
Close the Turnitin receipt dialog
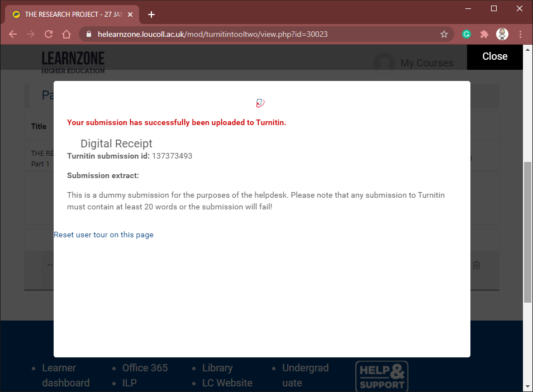point(494,57)
